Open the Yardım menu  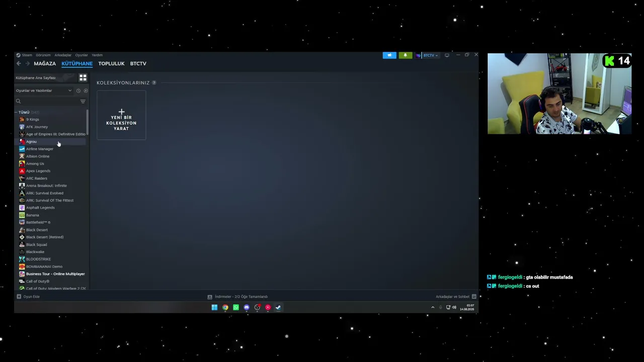click(x=97, y=55)
